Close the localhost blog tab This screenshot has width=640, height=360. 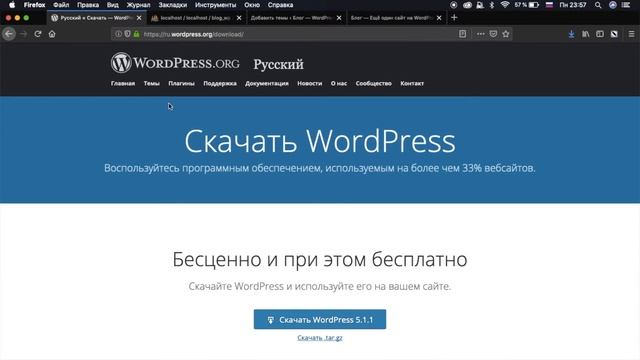[x=239, y=18]
